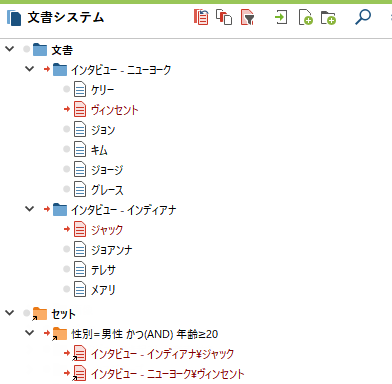Deactivate ヴィンセント via red arrow under ニューヨーク

coord(67,109)
